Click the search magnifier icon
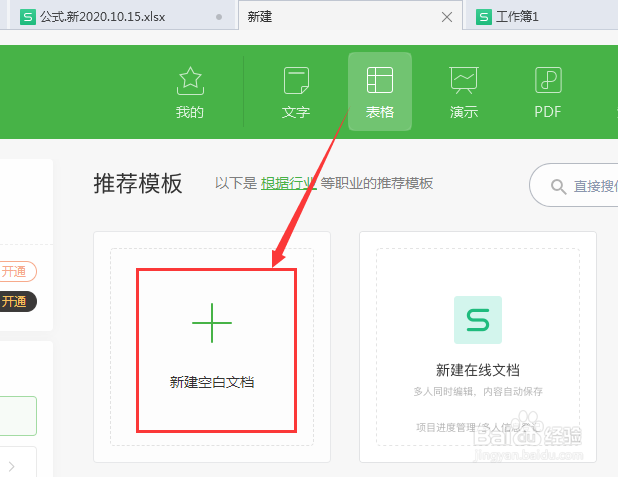Image resolution: width=618 pixels, height=477 pixels. (x=558, y=186)
